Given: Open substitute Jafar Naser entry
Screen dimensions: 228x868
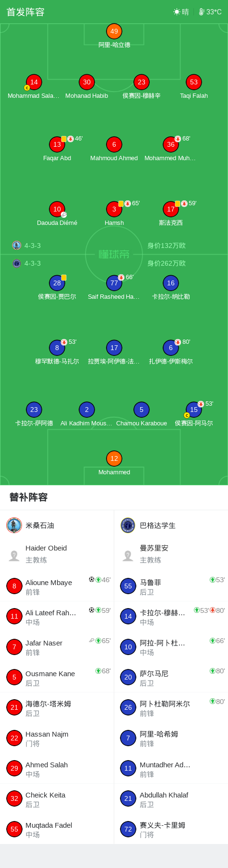Looking at the screenshot, I should coord(57,647).
